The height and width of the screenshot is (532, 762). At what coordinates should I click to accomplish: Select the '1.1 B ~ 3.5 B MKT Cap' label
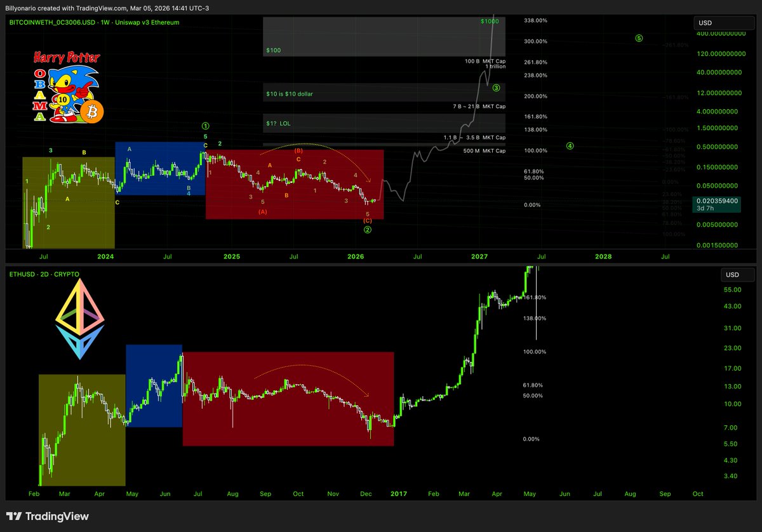[x=474, y=137]
